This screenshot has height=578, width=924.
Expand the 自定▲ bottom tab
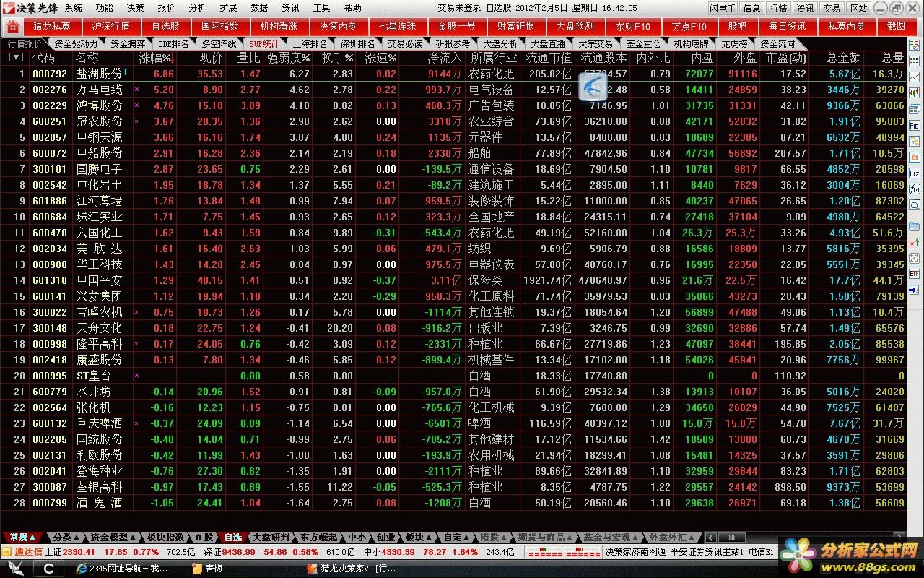456,538
